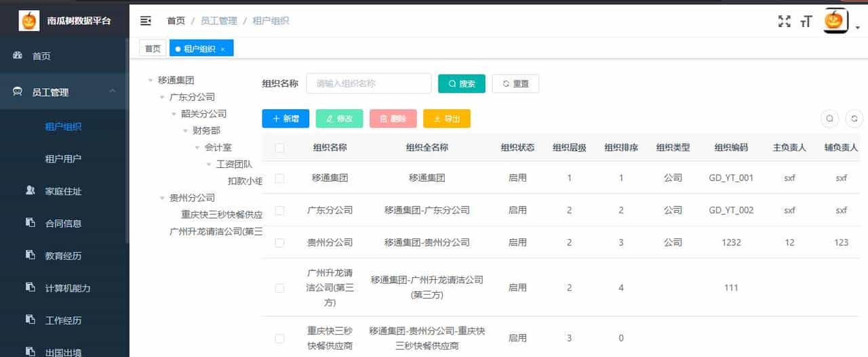Click the sidebar vertical scrollbar
The image size is (868, 357).
click(x=127, y=142)
